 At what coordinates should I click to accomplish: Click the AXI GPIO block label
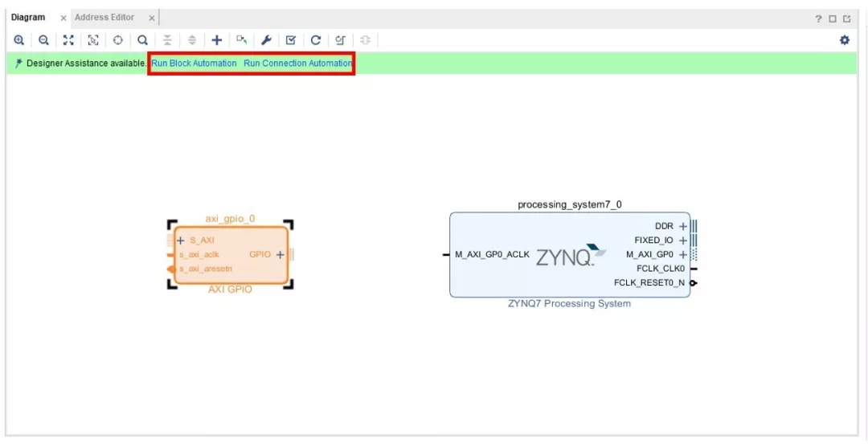(x=231, y=290)
